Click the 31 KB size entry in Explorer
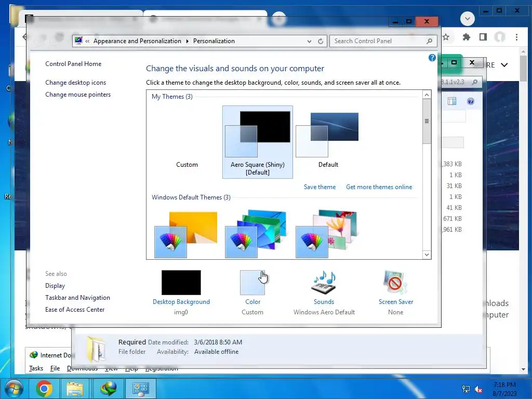Screen dimensions: 532x399 coord(454,186)
